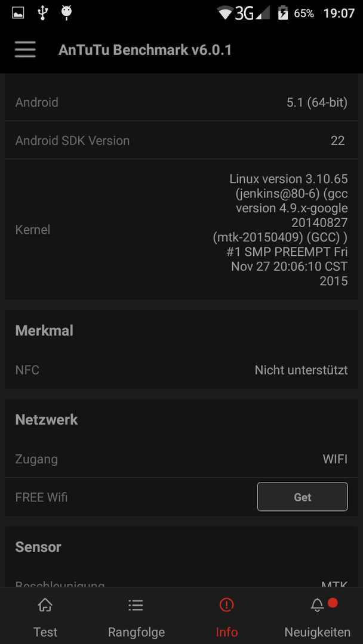Switch to the Neuigkeiten tab label
Image resolution: width=363 pixels, height=644 pixels.
pyautogui.click(x=318, y=631)
